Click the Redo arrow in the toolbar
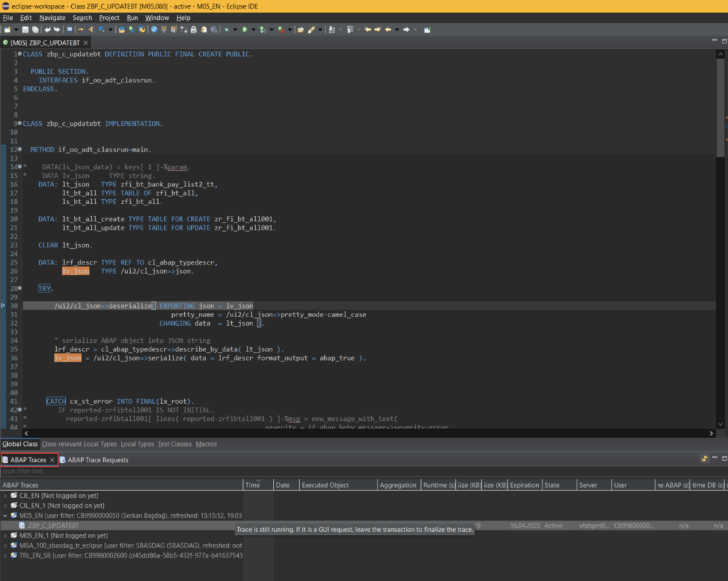The image size is (728, 581). [56, 30]
